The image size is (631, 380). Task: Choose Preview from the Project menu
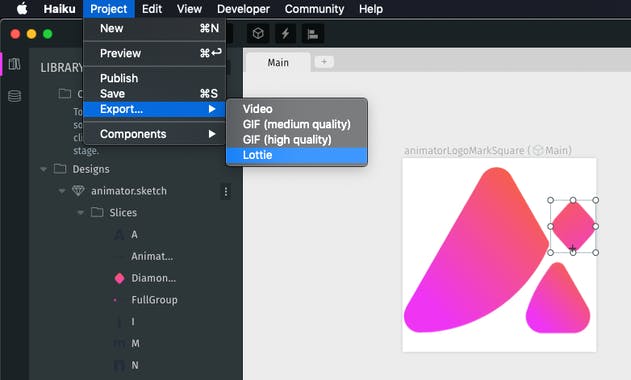click(x=154, y=53)
